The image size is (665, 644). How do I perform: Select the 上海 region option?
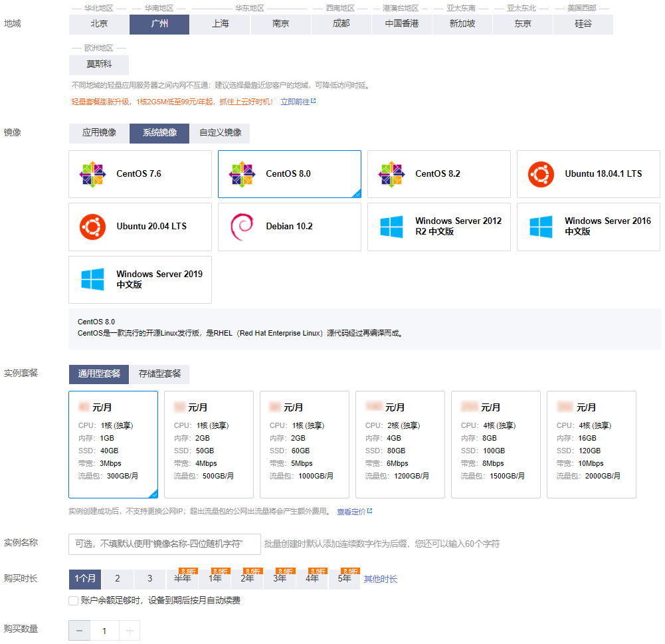tap(220, 24)
